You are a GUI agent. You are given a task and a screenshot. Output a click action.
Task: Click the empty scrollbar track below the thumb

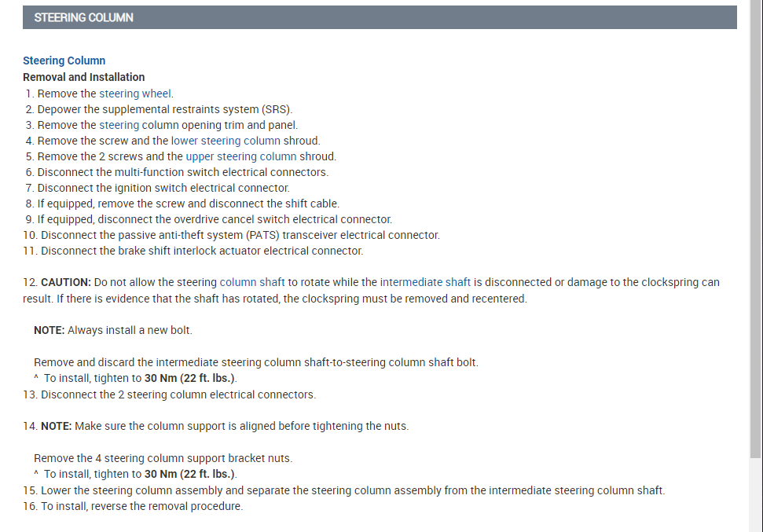coord(756,495)
